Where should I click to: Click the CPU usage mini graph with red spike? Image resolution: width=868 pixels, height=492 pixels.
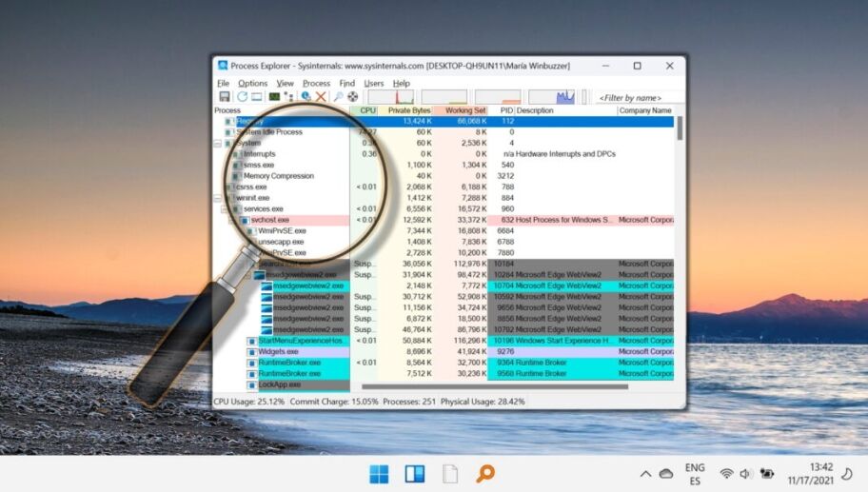391,97
